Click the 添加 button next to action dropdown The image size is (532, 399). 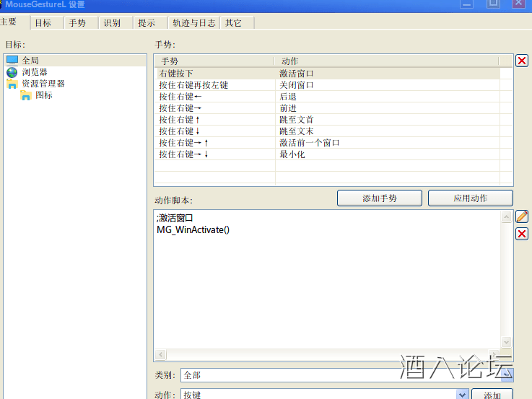492,395
